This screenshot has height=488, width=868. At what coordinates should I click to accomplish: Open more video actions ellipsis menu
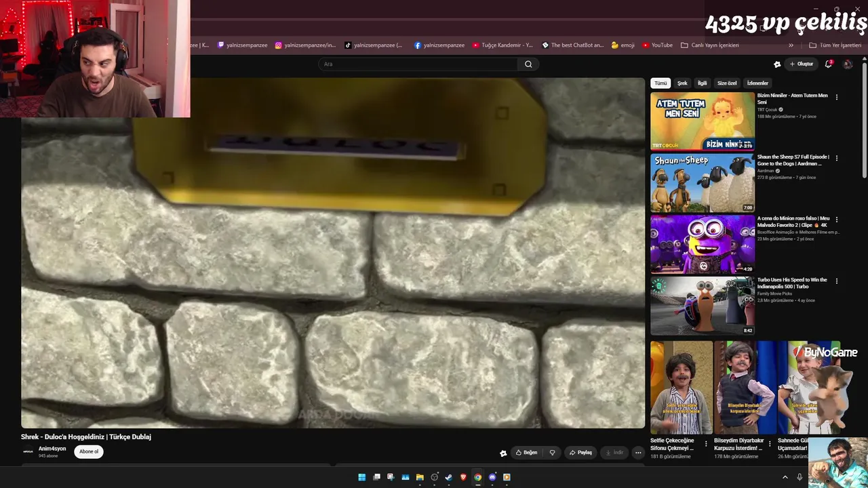click(638, 453)
